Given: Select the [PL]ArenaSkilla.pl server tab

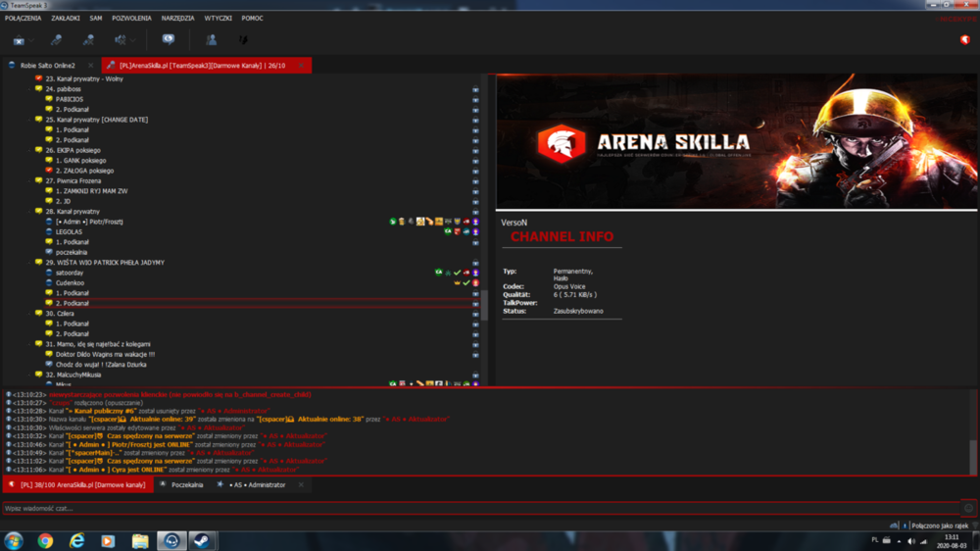Looking at the screenshot, I should (x=203, y=65).
